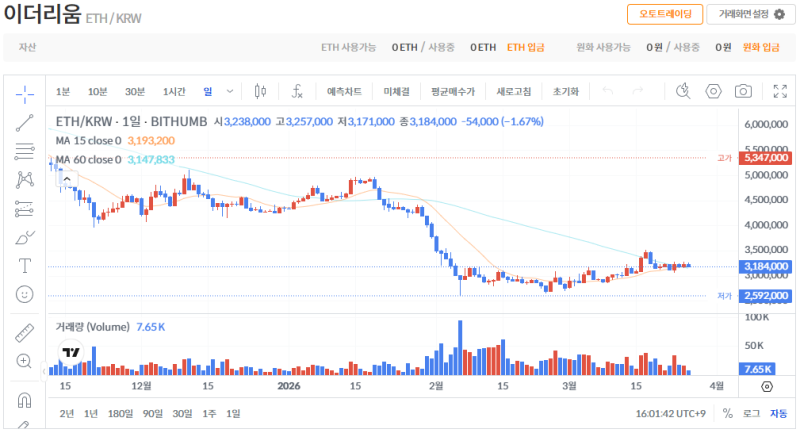
Task: Click the 2026 date axis label
Action: pyautogui.click(x=289, y=386)
